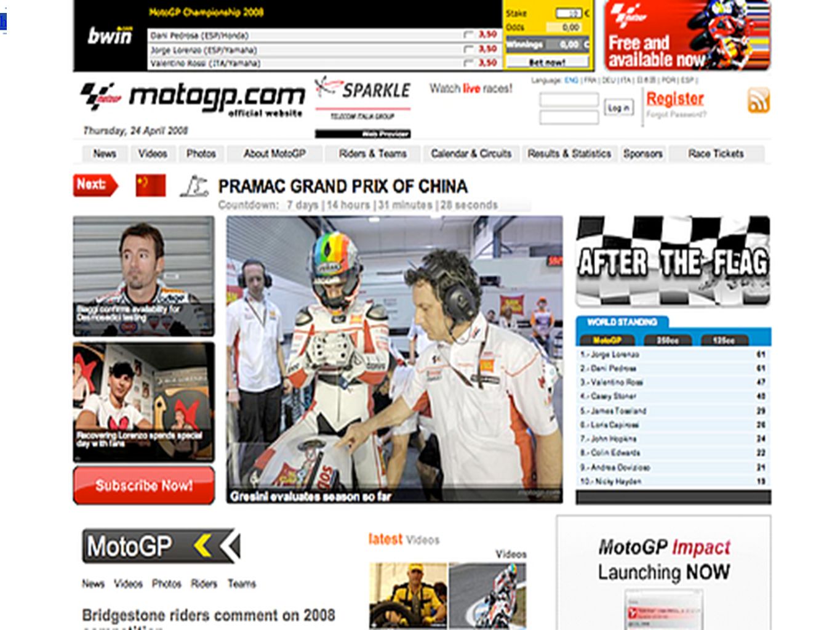Open Bridgestone riders comment on 2008 article
The image size is (840, 630).
point(209,619)
